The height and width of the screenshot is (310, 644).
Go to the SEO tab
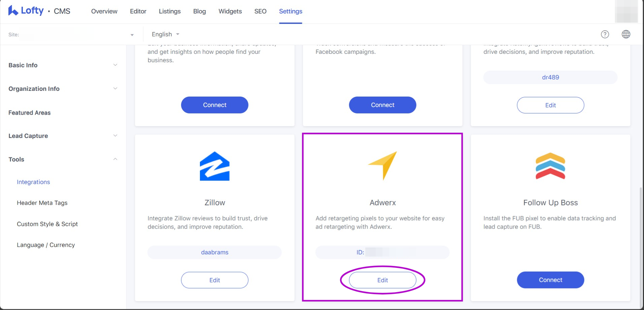260,11
